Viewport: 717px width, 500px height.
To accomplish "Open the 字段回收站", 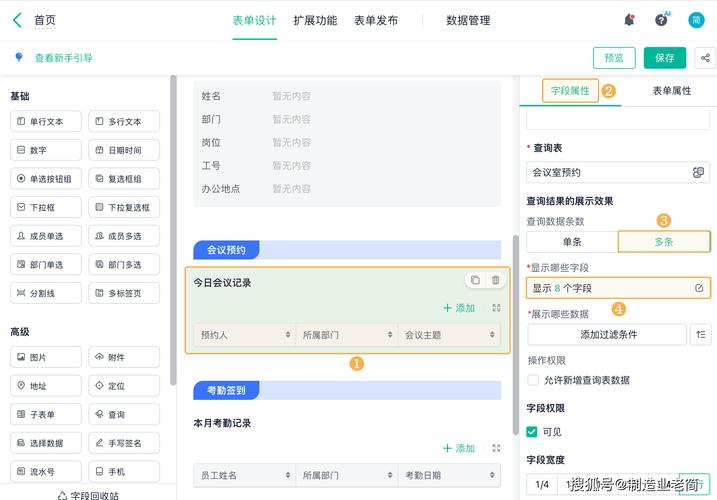I will tap(88, 495).
